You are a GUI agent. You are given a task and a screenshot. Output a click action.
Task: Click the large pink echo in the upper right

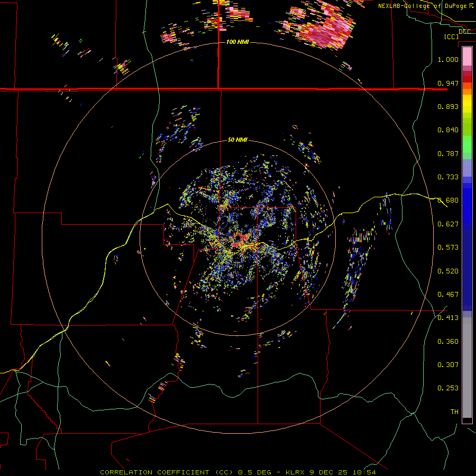coord(331,29)
